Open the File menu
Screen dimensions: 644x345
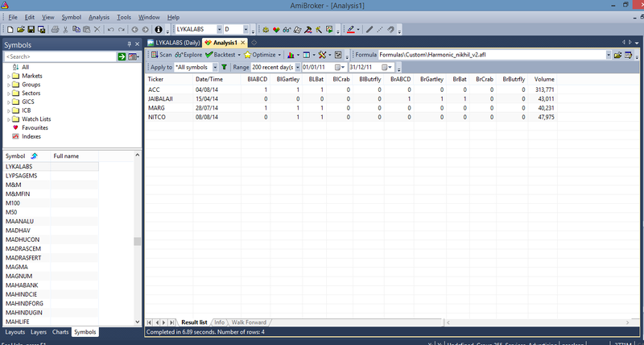pyautogui.click(x=13, y=17)
